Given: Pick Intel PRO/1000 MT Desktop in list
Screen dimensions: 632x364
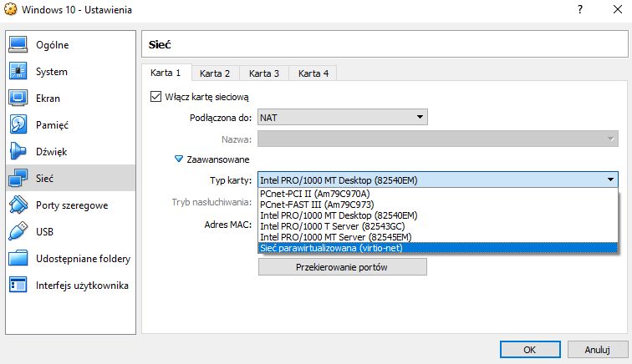Looking at the screenshot, I should click(438, 215).
